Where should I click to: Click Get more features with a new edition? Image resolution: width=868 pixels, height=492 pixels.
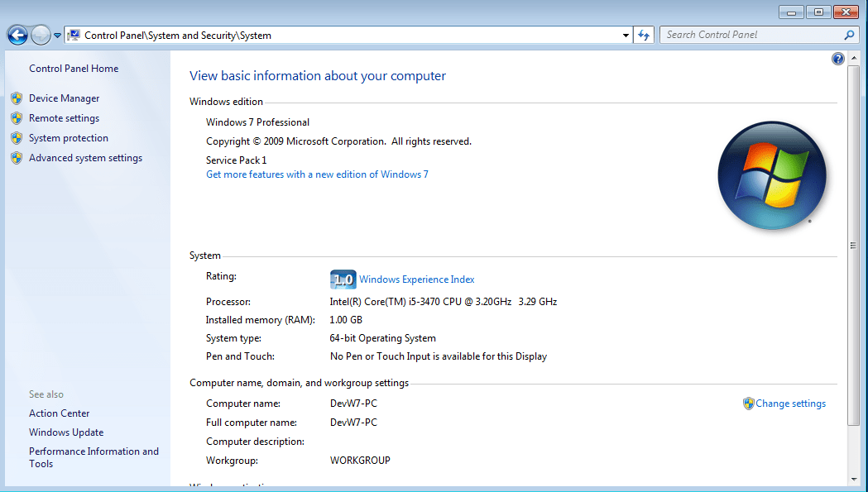click(317, 174)
